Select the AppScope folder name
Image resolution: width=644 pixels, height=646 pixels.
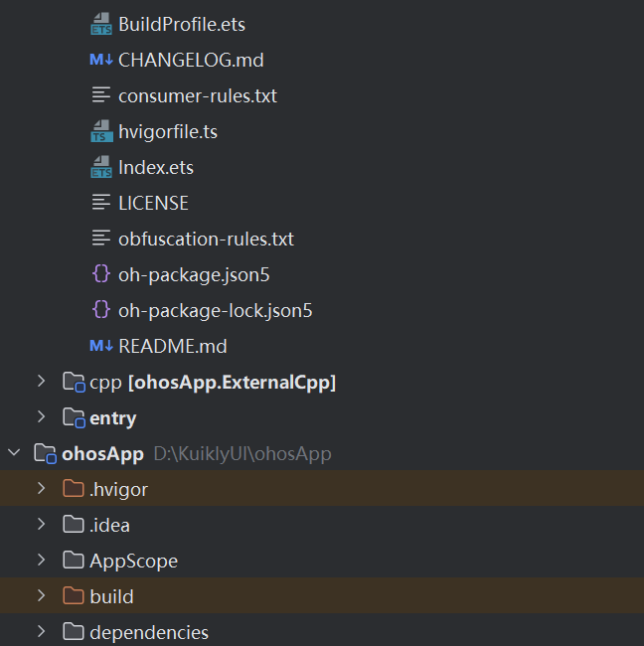[134, 562]
